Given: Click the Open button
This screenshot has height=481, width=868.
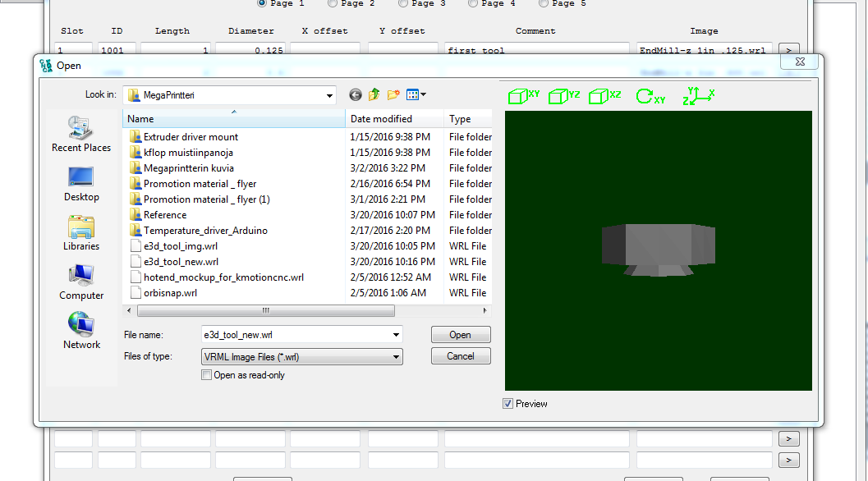Looking at the screenshot, I should coord(460,335).
